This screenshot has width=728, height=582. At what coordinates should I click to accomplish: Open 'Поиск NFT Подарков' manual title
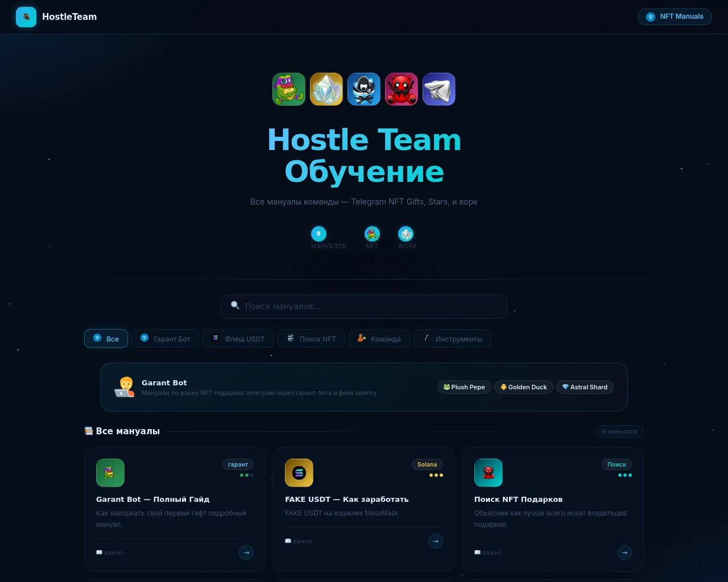[x=519, y=500]
